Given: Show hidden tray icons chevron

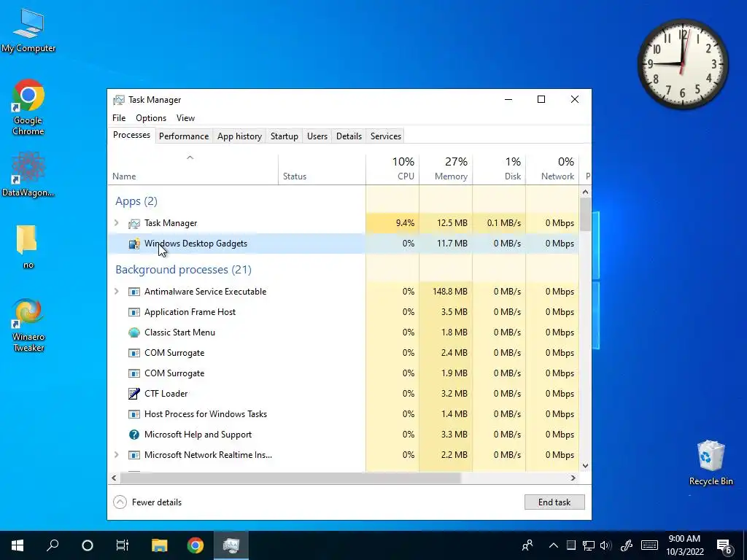Looking at the screenshot, I should pos(553,545).
